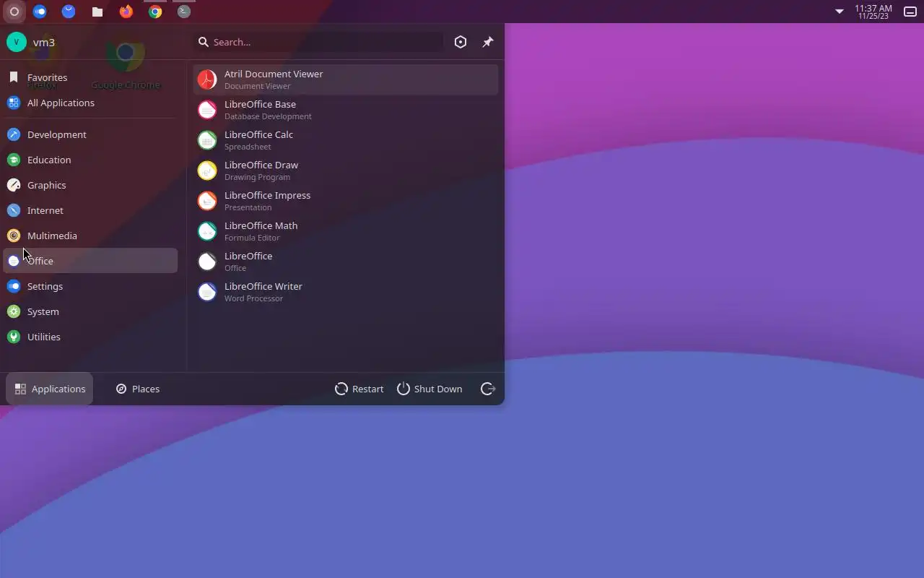Click the Search field in the launcher
This screenshot has width=924, height=578.
(x=318, y=42)
